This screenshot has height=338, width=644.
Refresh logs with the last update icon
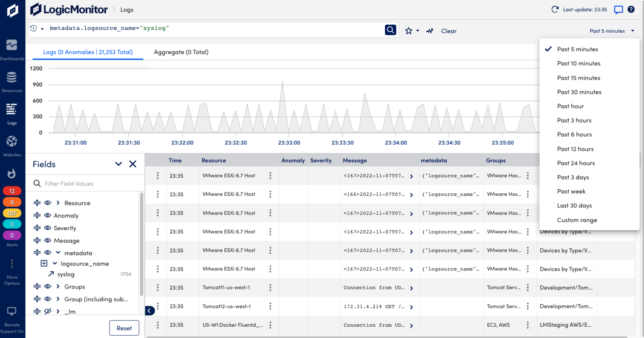coord(555,9)
